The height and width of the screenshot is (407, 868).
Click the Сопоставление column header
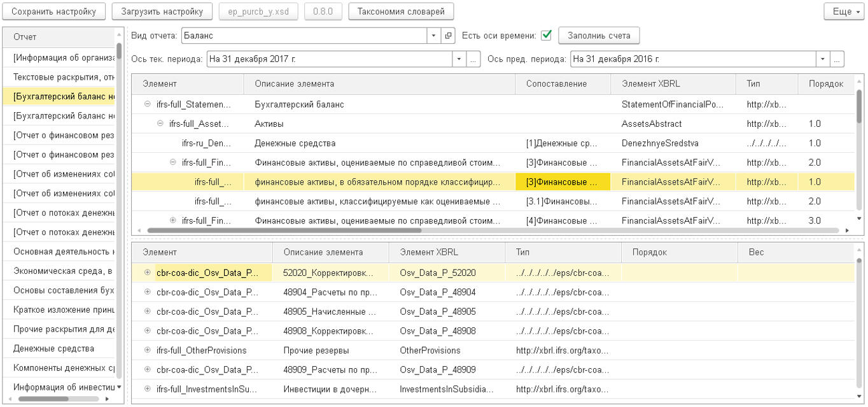[x=556, y=84]
